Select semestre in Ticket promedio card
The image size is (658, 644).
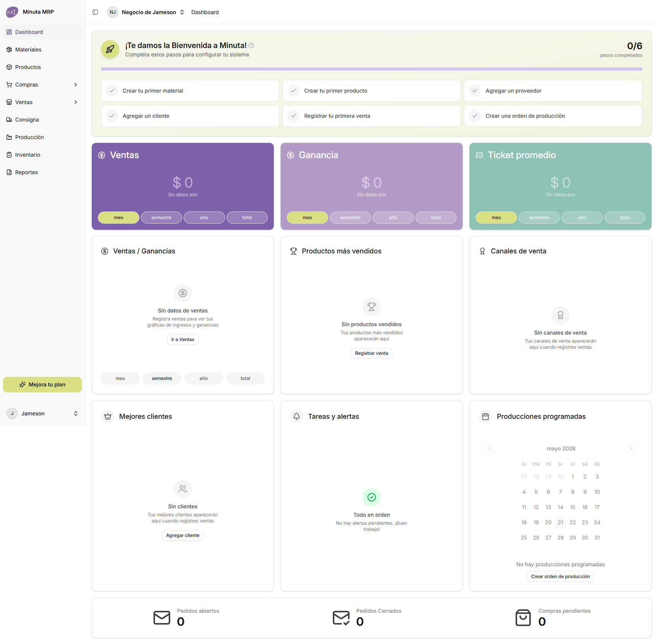539,218
